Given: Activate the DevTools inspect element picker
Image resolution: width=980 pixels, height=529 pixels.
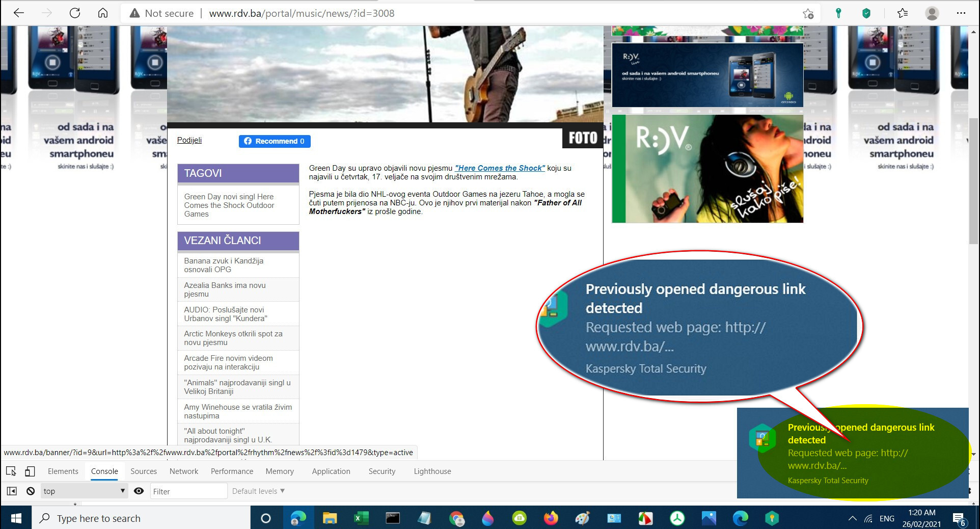Looking at the screenshot, I should pos(11,471).
